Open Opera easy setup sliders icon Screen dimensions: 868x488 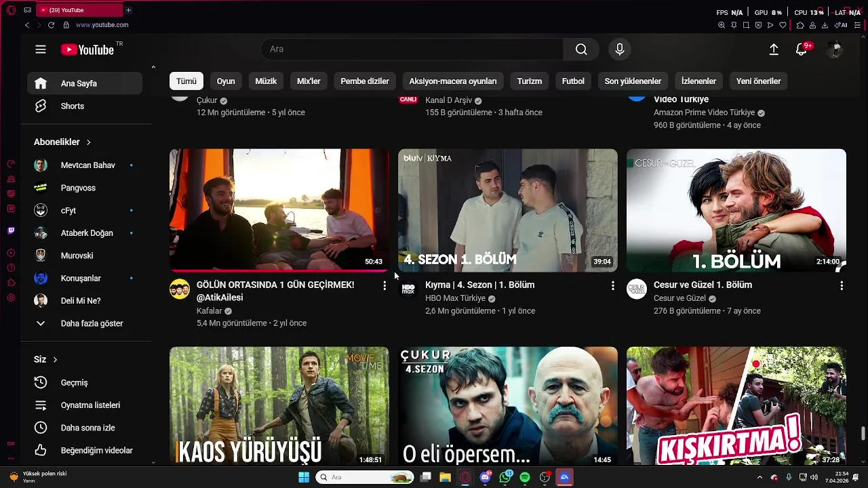pyautogui.click(x=858, y=25)
